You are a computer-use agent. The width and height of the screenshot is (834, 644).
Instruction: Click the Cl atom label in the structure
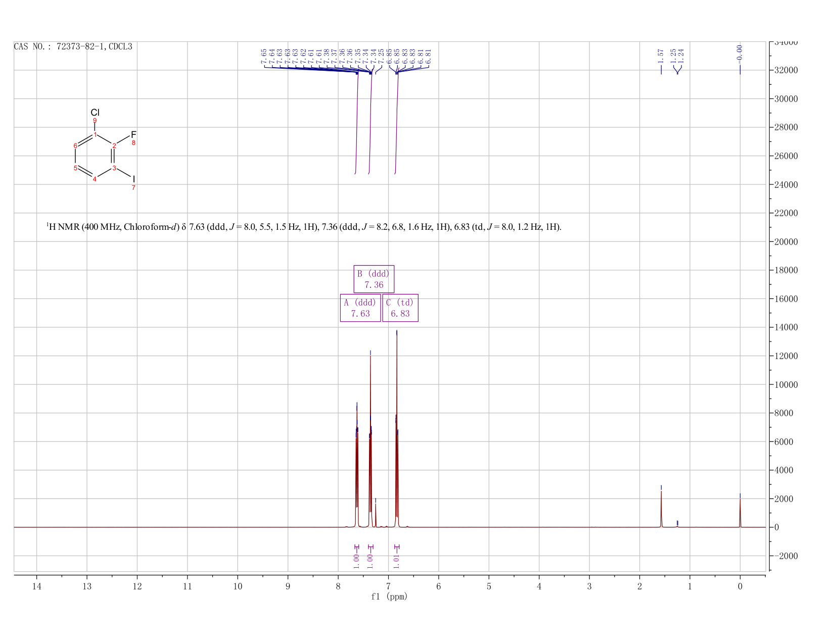point(95,112)
